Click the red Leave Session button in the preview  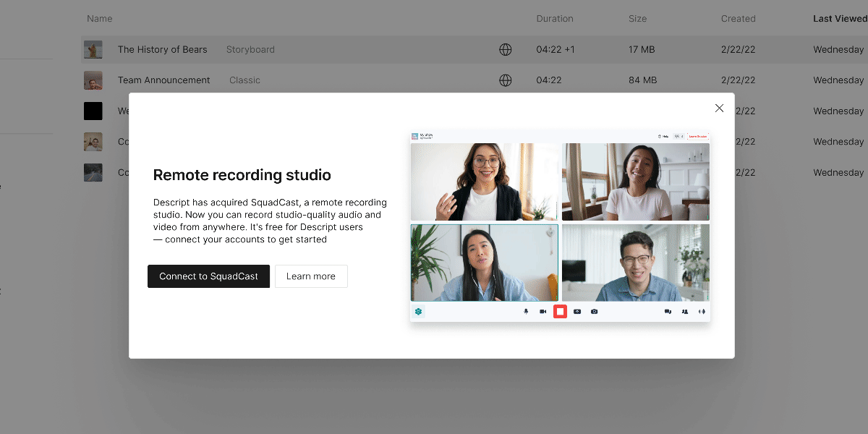pos(698,136)
